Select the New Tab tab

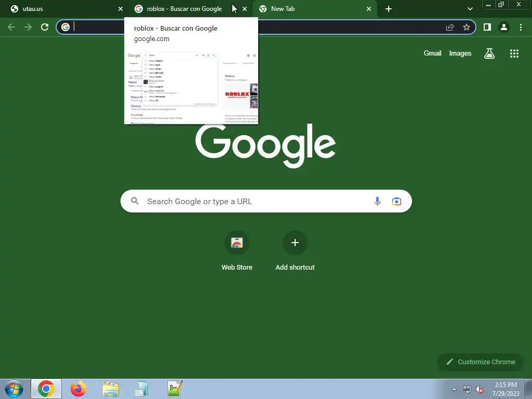pos(315,9)
